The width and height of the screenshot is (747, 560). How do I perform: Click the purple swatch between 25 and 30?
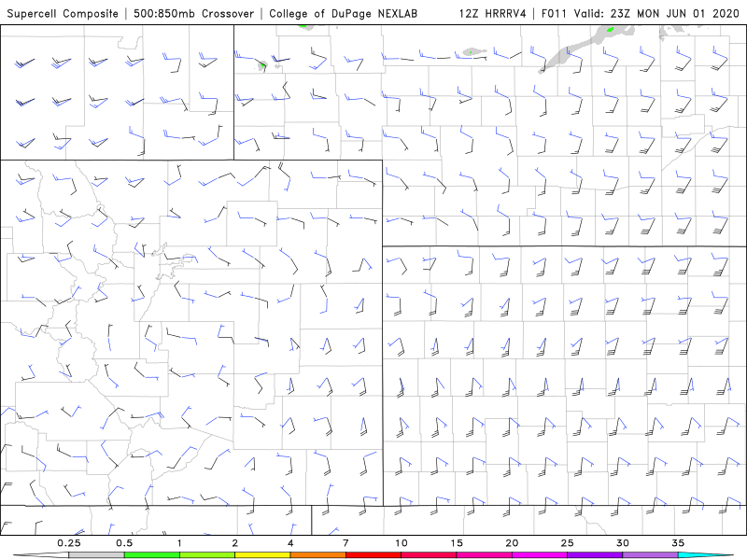point(595,555)
